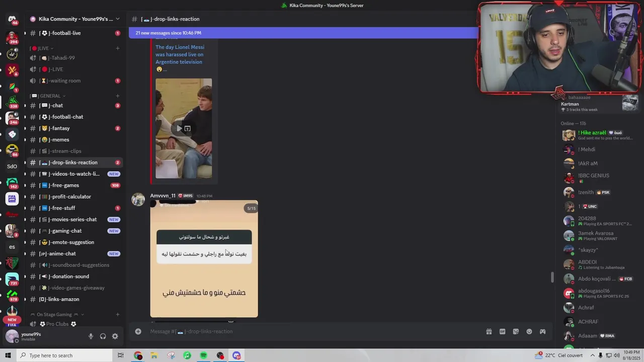
Task: Open emote-suggestion channel
Action: (74, 242)
